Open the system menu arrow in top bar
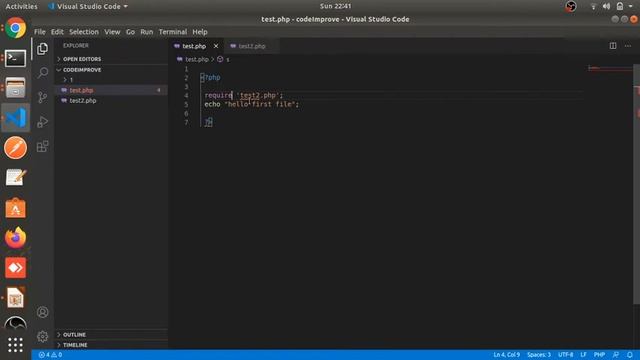 tap(631, 6)
